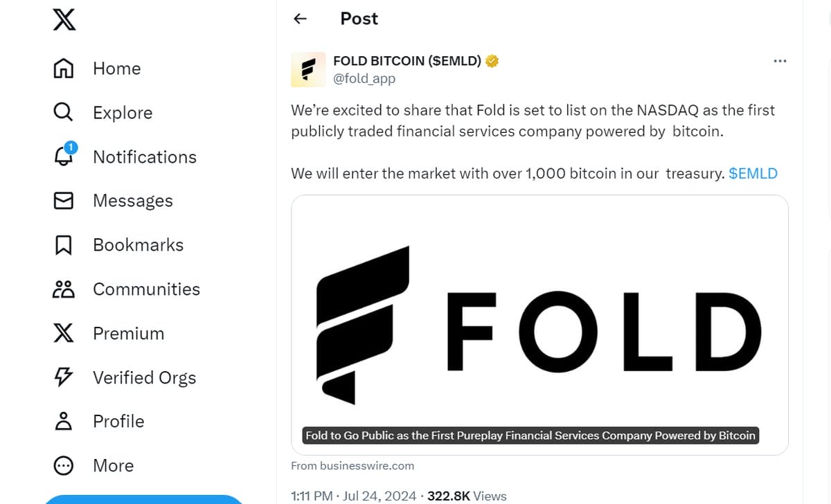Click the X logo icon
This screenshot has height=504, width=831.
tap(64, 19)
